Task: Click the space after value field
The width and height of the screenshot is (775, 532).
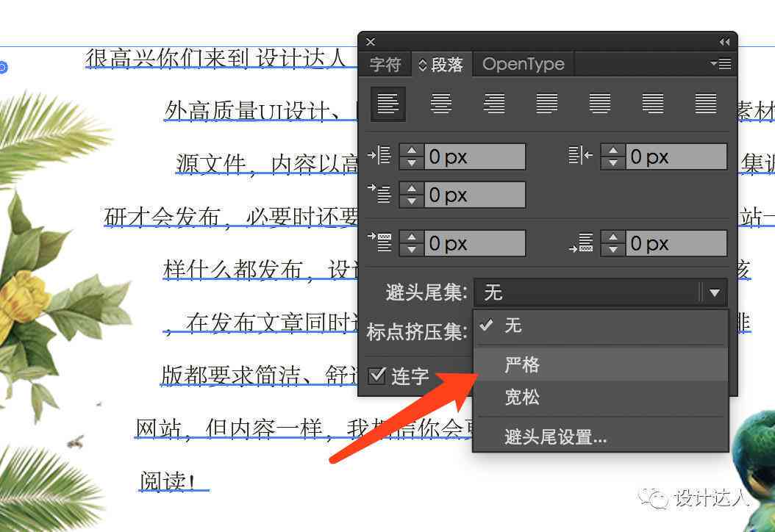Action: tap(676, 243)
